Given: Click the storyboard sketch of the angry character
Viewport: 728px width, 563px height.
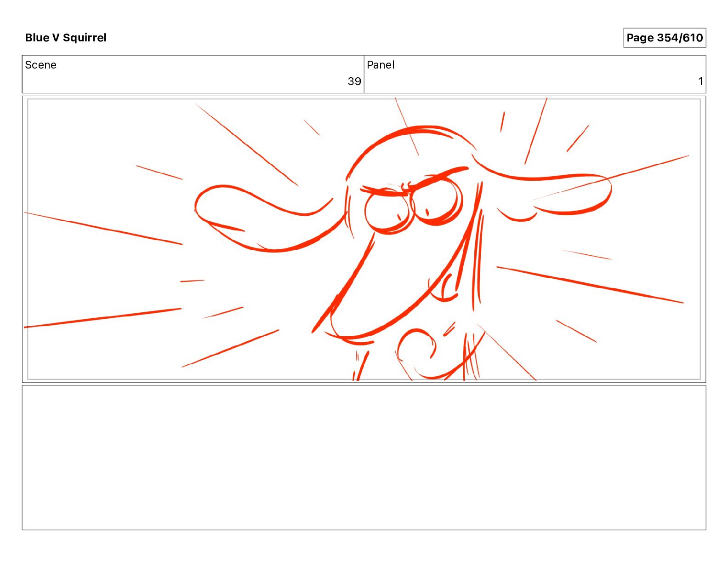Looking at the screenshot, I should click(364, 239).
